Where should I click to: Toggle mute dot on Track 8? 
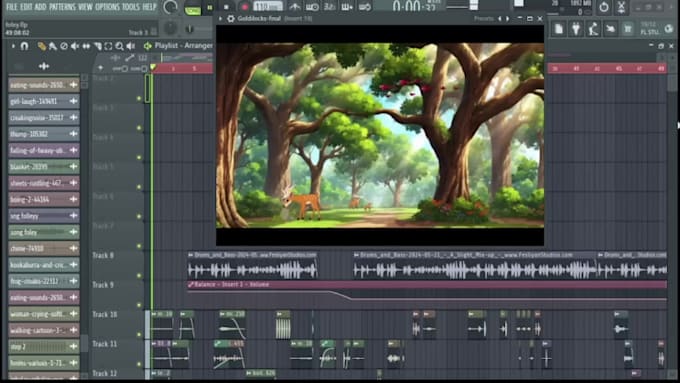tap(139, 275)
